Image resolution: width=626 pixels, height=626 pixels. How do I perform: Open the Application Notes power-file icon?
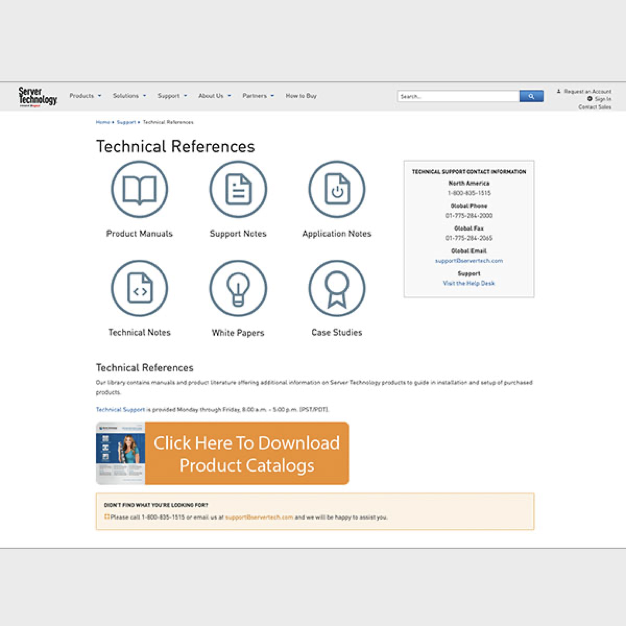(x=337, y=189)
